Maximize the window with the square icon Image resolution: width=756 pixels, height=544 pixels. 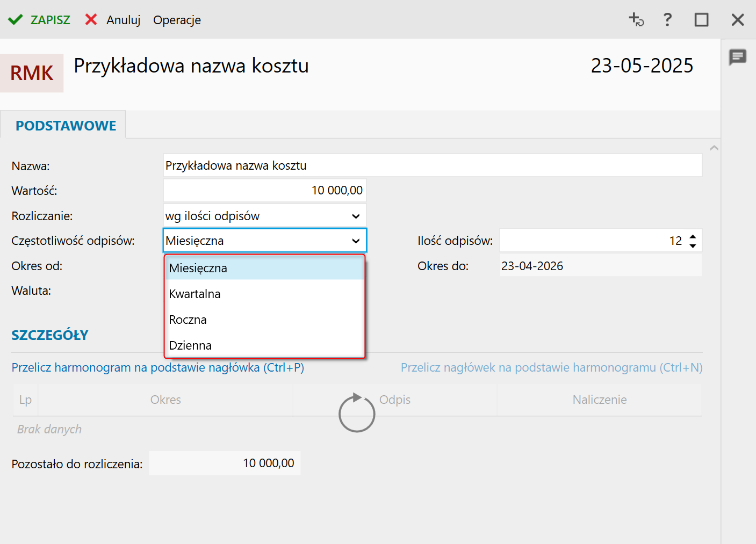click(702, 20)
